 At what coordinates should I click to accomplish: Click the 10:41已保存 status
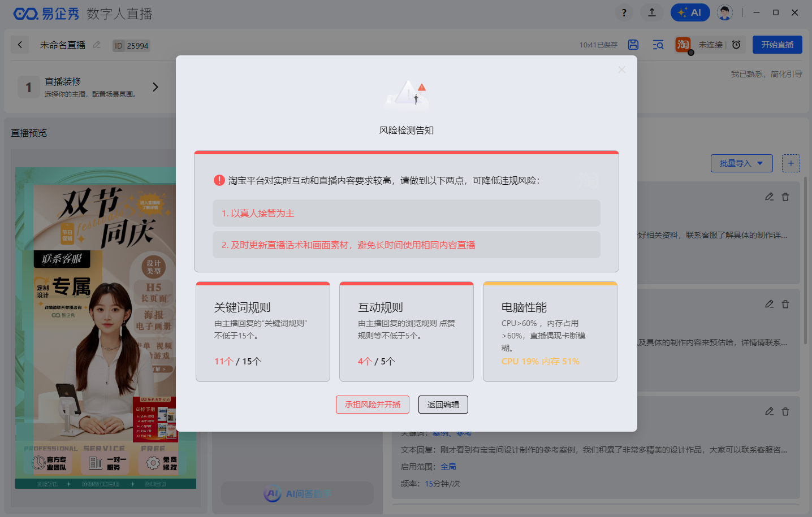(x=598, y=45)
